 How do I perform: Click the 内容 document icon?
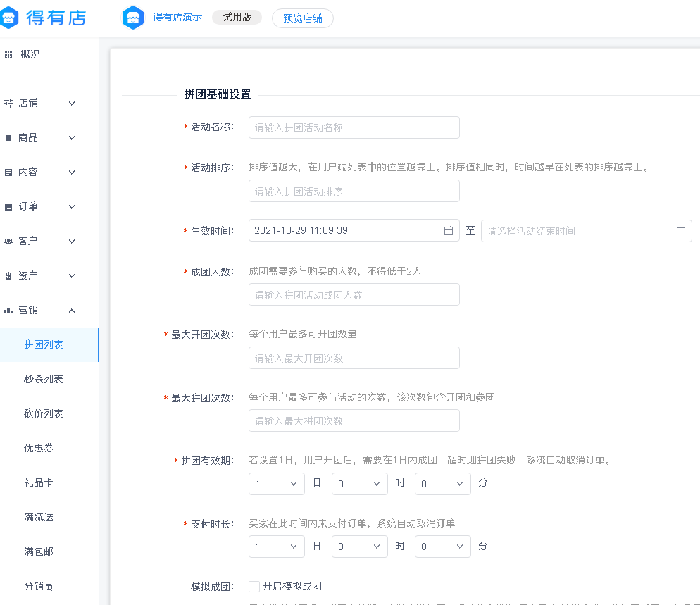[8, 173]
